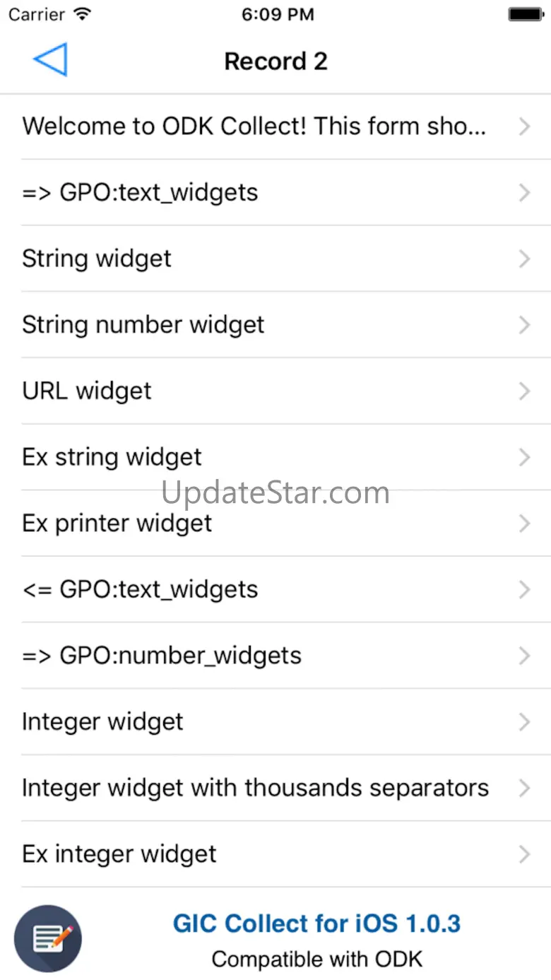Open Integer widget with thousands separators
The width and height of the screenshot is (551, 980).
tap(255, 788)
